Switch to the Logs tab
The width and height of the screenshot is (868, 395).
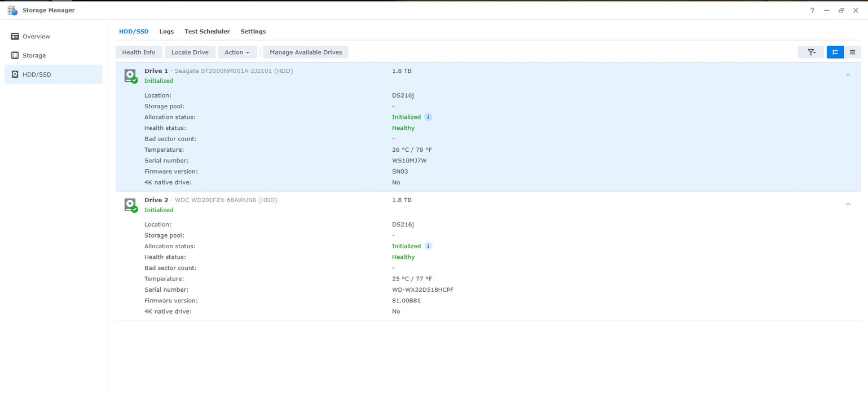pos(166,32)
